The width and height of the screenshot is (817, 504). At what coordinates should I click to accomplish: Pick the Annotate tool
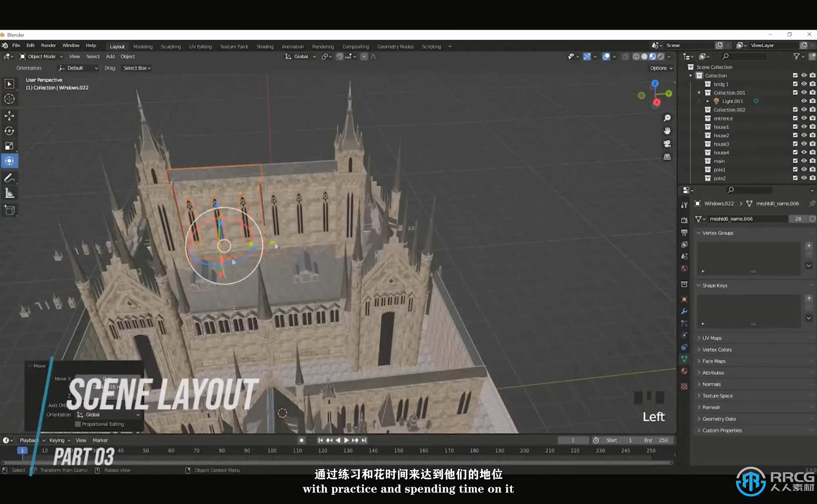point(9,178)
